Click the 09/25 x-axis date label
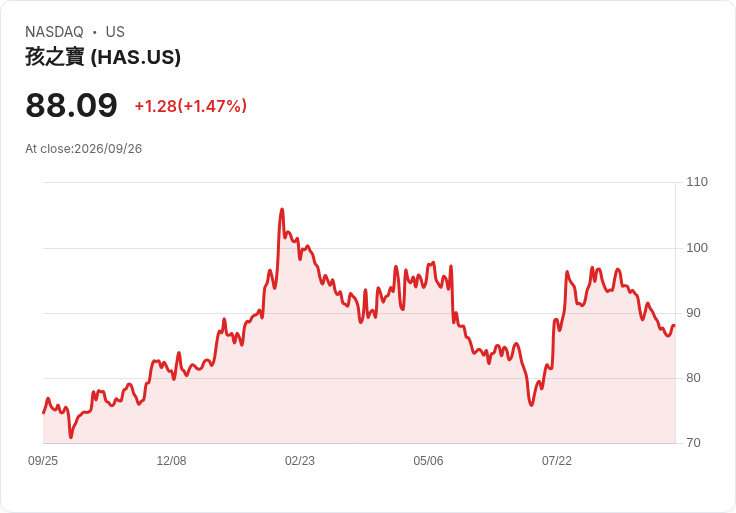 (x=43, y=461)
